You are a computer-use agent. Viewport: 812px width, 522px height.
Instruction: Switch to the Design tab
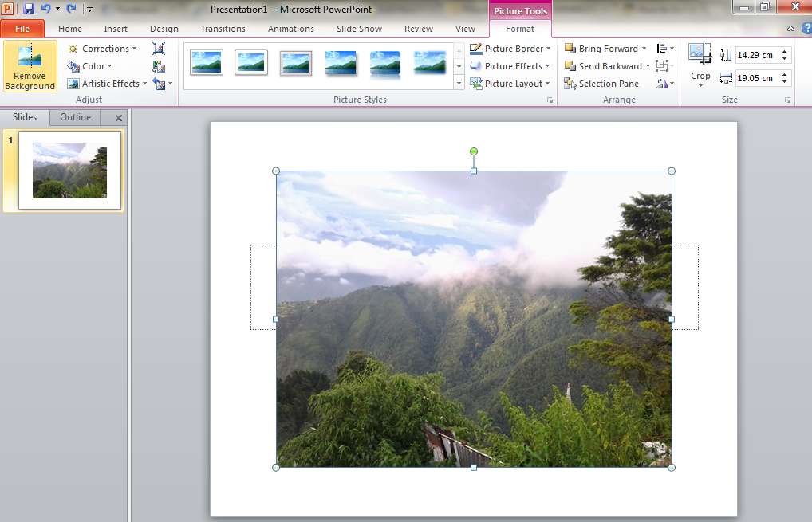click(164, 29)
